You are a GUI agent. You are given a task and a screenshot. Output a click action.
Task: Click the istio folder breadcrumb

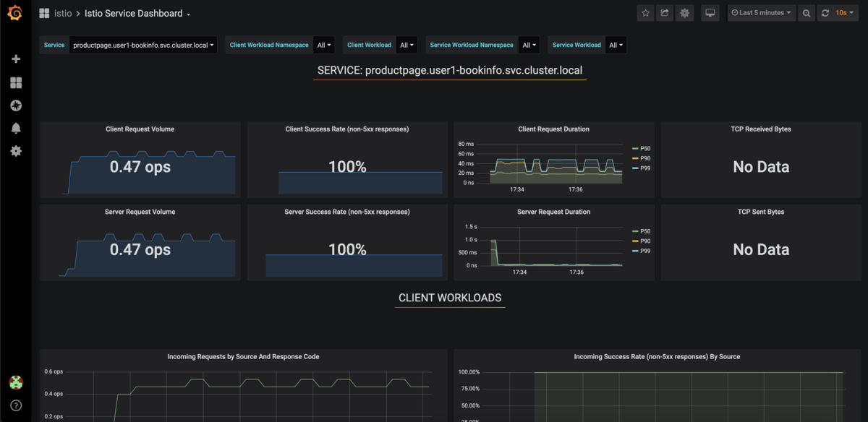pyautogui.click(x=63, y=13)
